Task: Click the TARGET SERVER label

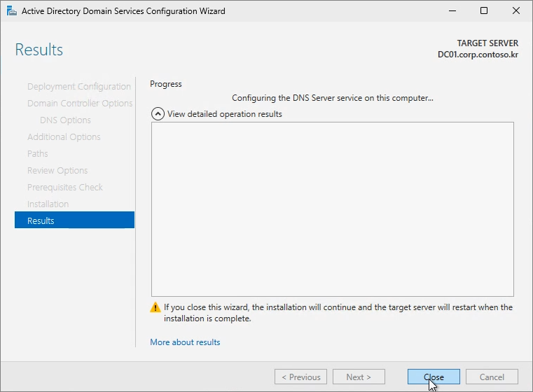Action: (487, 43)
